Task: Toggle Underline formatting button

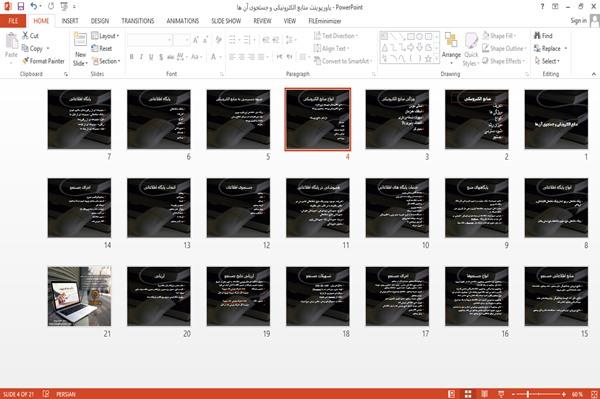Action: point(151,57)
